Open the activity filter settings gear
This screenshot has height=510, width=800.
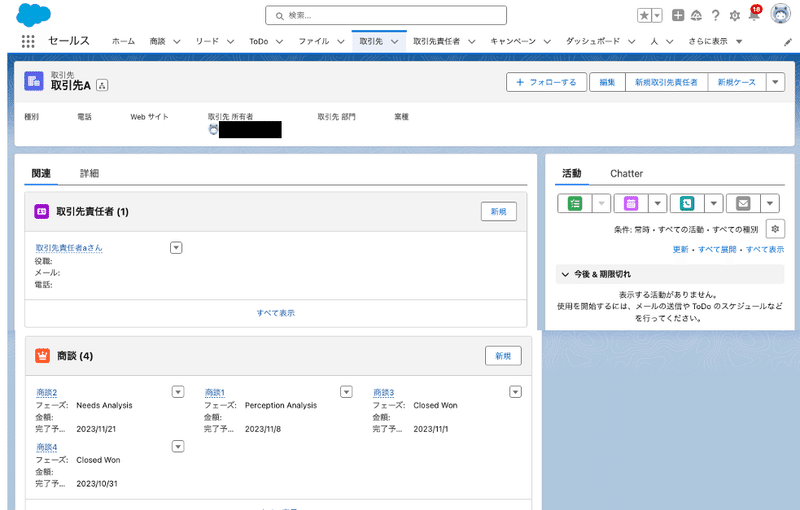coord(775,229)
